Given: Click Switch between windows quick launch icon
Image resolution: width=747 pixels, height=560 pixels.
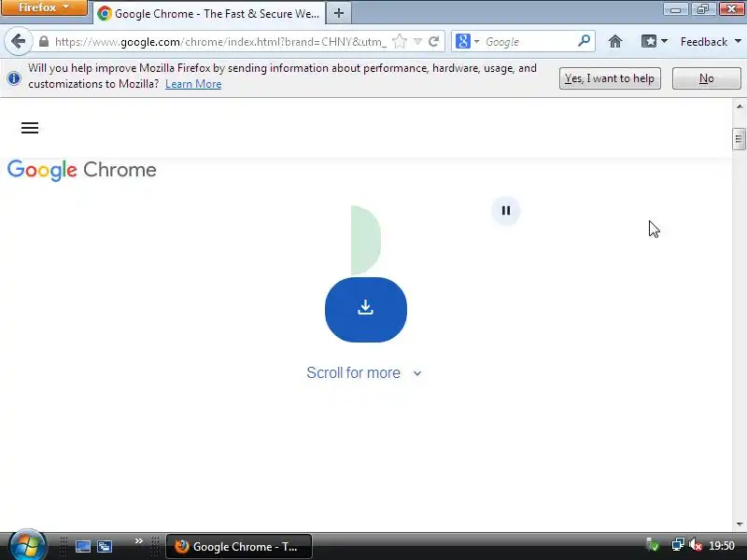Looking at the screenshot, I should click(105, 547).
